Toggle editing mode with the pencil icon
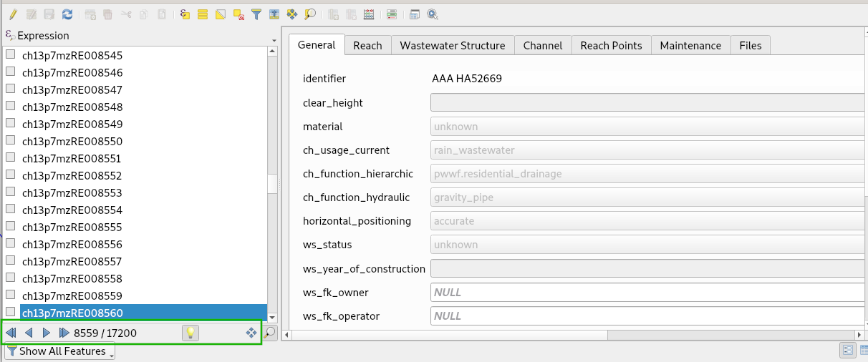The image size is (868, 362). (13, 14)
